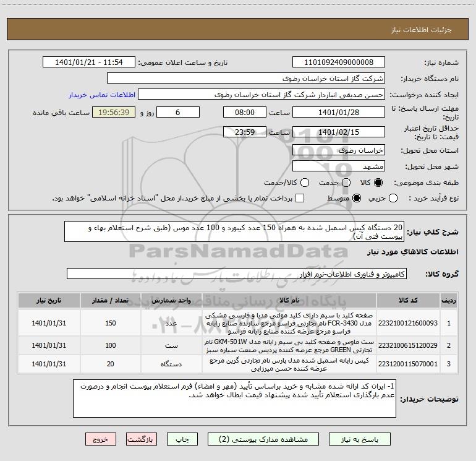The width and height of the screenshot is (476, 461).
Task: Select the خدمت radio option
Action: tap(346, 183)
